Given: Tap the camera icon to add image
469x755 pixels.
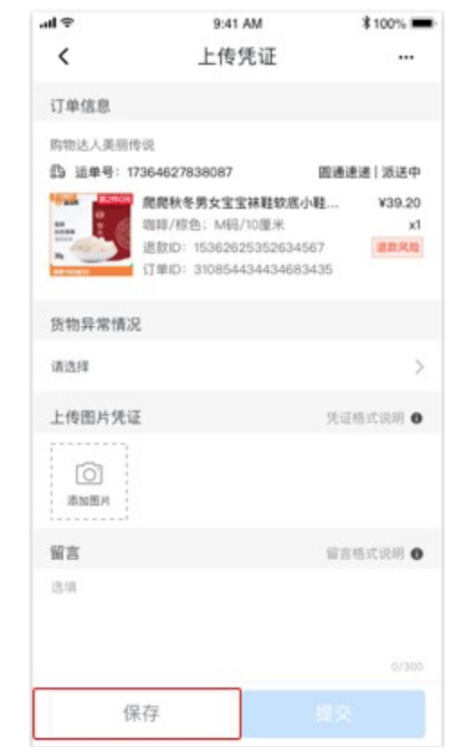Looking at the screenshot, I should point(89,474).
